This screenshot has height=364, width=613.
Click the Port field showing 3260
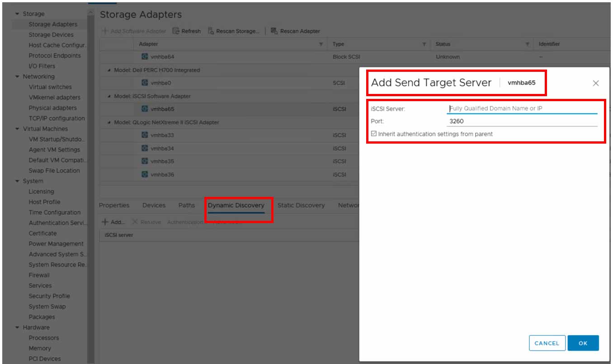coord(522,121)
